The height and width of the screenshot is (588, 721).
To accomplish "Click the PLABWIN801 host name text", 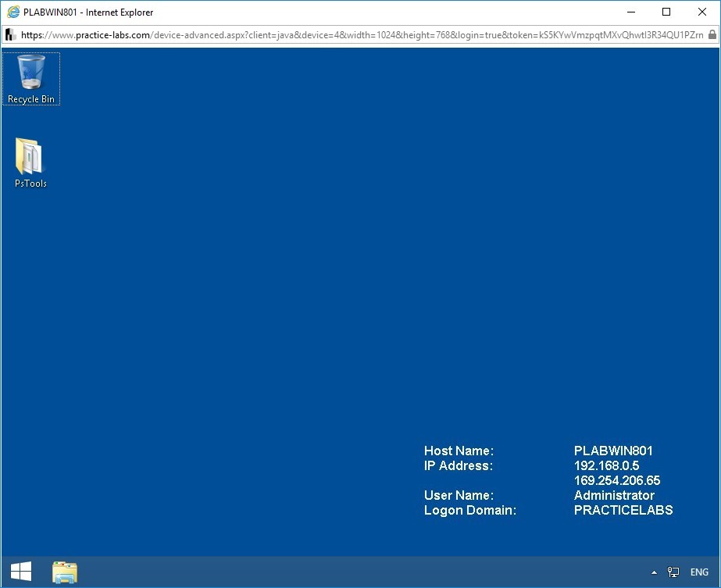I will coord(613,451).
